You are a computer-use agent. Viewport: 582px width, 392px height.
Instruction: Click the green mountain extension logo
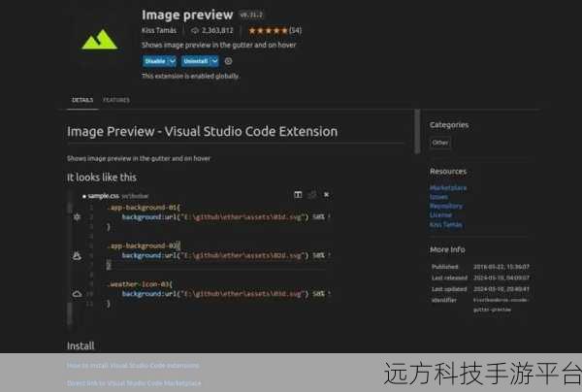[x=100, y=40]
